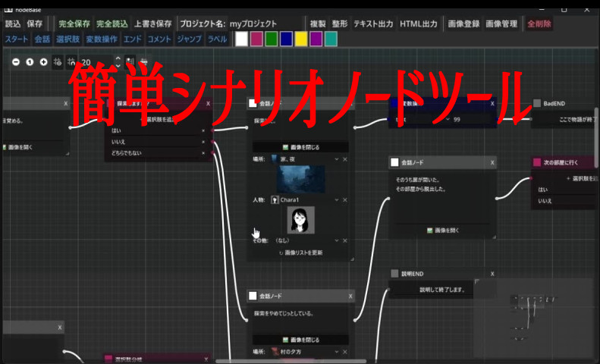Screen dimensions: 600x364
Task: Toggle grid-snap icon next to the 20 field
Action: [71, 62]
